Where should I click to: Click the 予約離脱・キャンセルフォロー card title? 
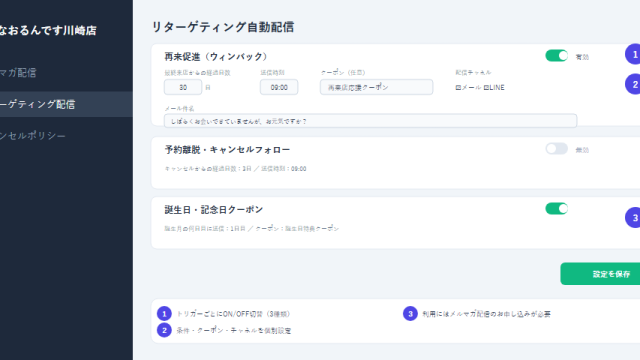[227, 149]
